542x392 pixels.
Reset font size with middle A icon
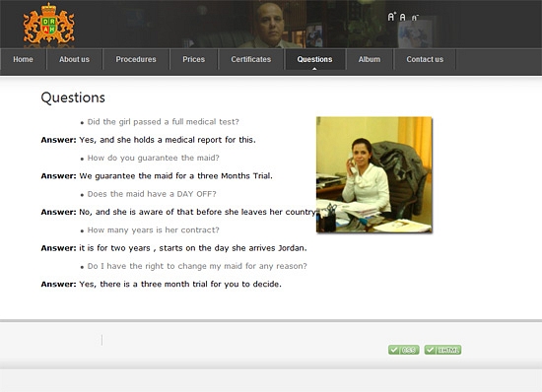(403, 17)
